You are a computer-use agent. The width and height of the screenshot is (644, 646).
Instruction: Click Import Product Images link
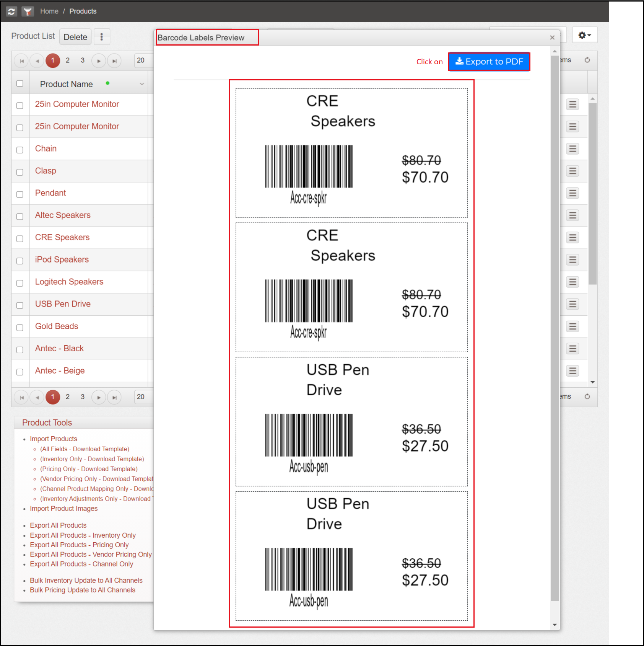pyautogui.click(x=64, y=509)
